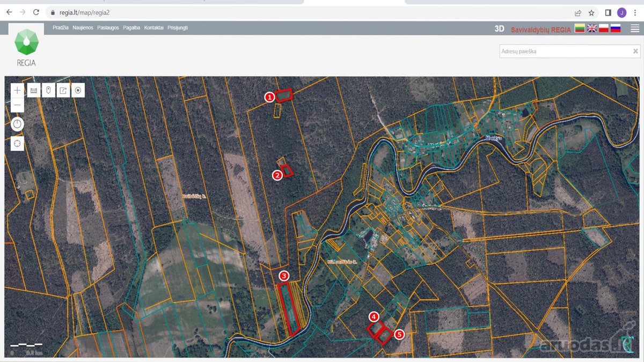The height and width of the screenshot is (362, 644).
Task: Share this page from address bar
Action: click(x=578, y=12)
